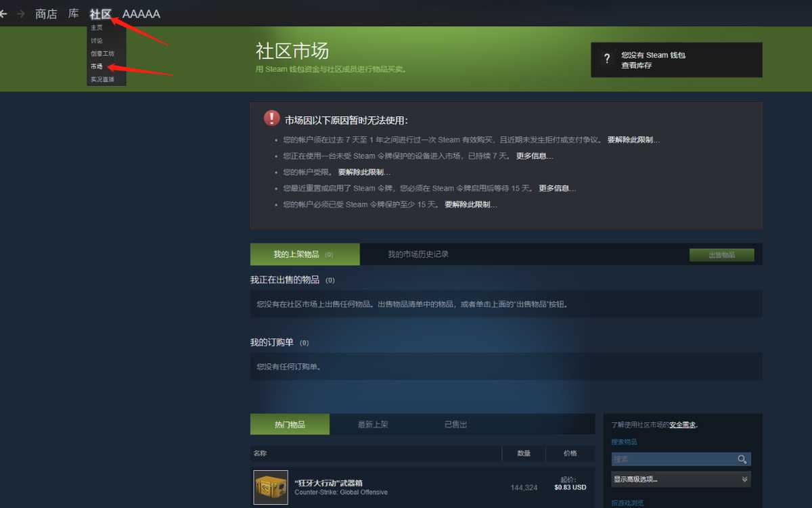Viewport: 812px width, 508px height.
Task: Open “狂牙大行动”武器箱 item name
Action: [329, 483]
